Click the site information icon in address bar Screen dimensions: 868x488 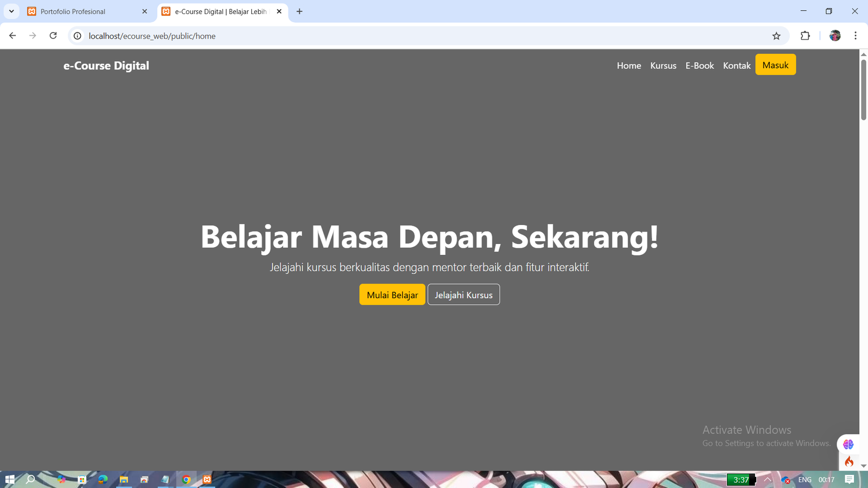pyautogui.click(x=78, y=36)
